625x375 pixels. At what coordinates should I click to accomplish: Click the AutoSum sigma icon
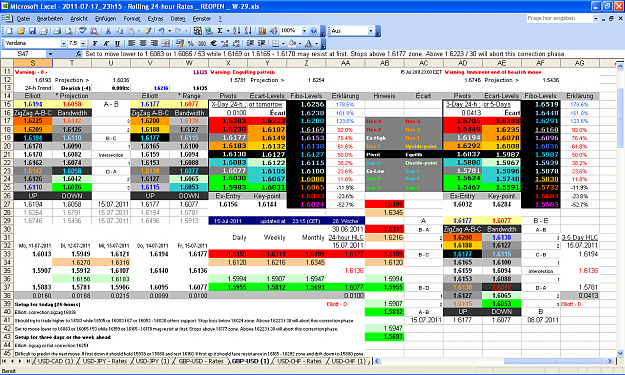(x=220, y=31)
